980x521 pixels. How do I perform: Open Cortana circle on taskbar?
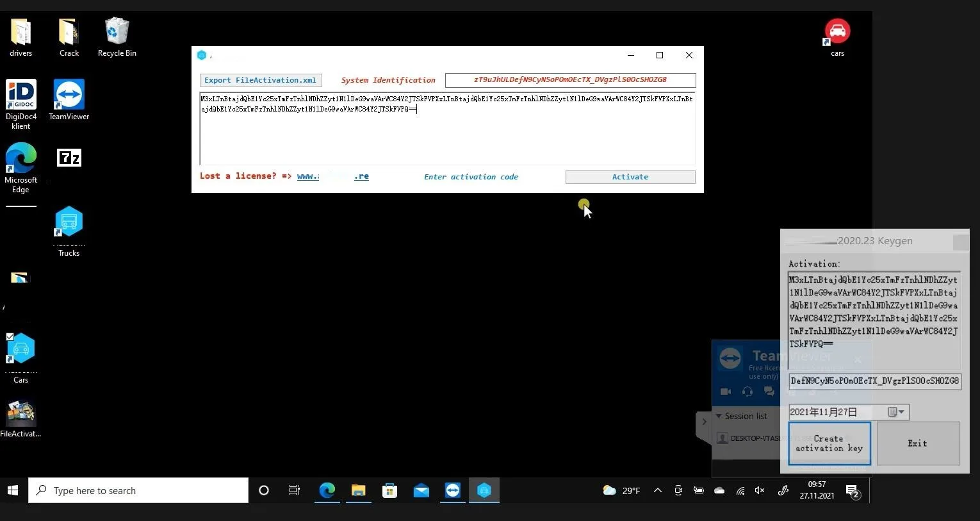click(263, 490)
